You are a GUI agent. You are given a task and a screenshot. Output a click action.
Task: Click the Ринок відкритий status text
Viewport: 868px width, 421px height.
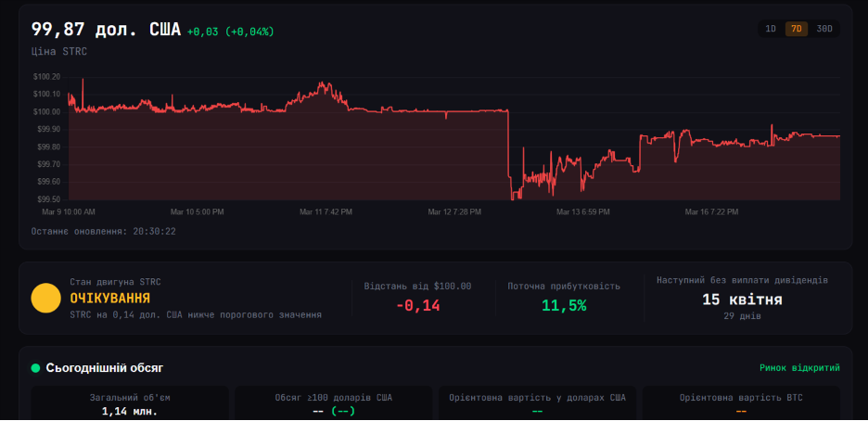click(x=799, y=368)
